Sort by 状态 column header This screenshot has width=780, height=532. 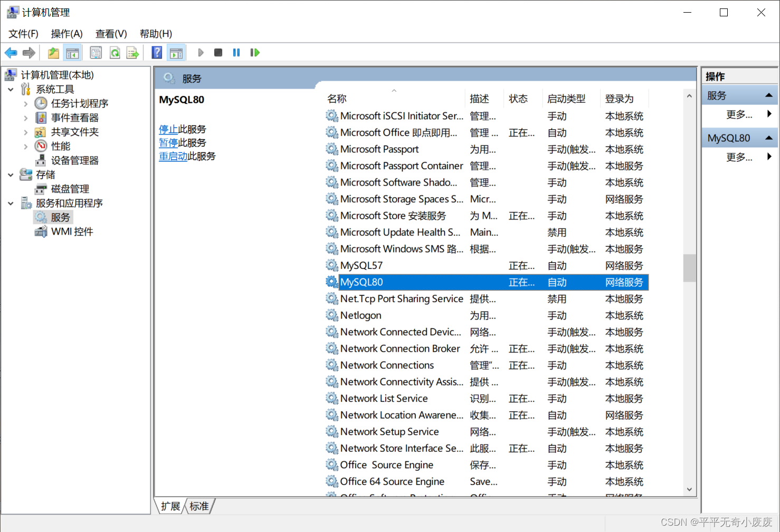[524, 99]
